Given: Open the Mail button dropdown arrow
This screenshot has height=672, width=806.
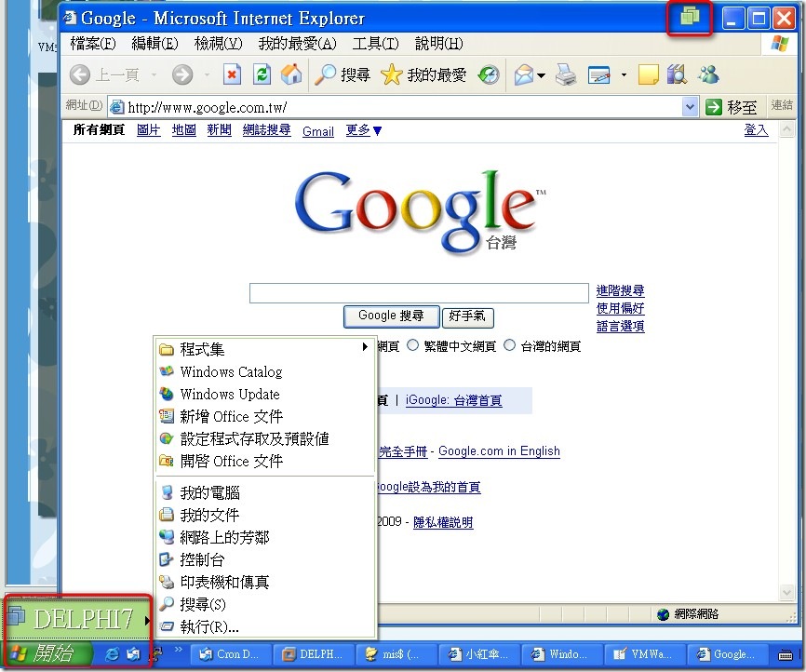Looking at the screenshot, I should (x=541, y=75).
